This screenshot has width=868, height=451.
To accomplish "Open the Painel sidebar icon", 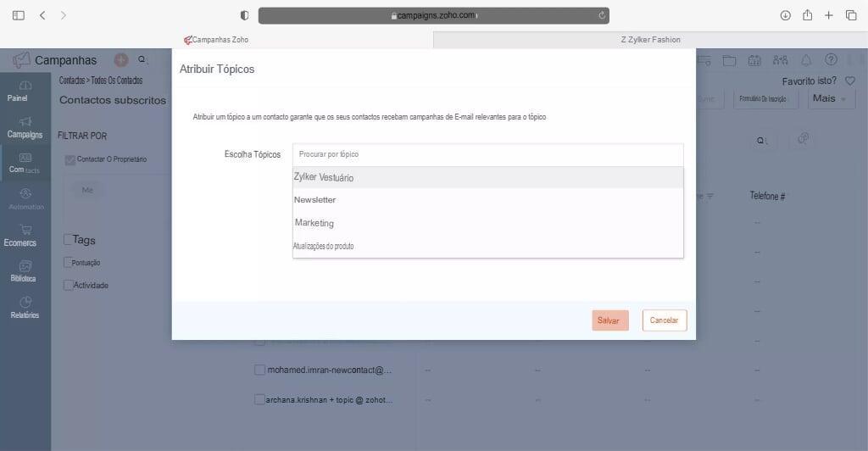I will pyautogui.click(x=25, y=86).
